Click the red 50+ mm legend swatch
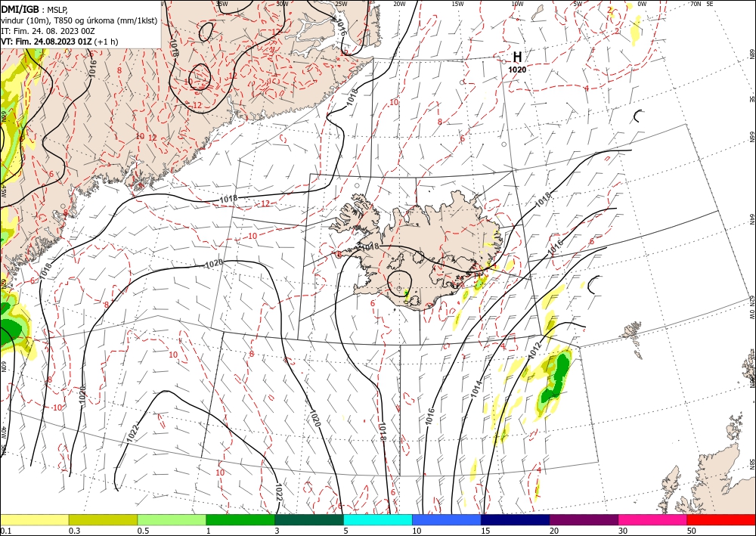 (721, 519)
